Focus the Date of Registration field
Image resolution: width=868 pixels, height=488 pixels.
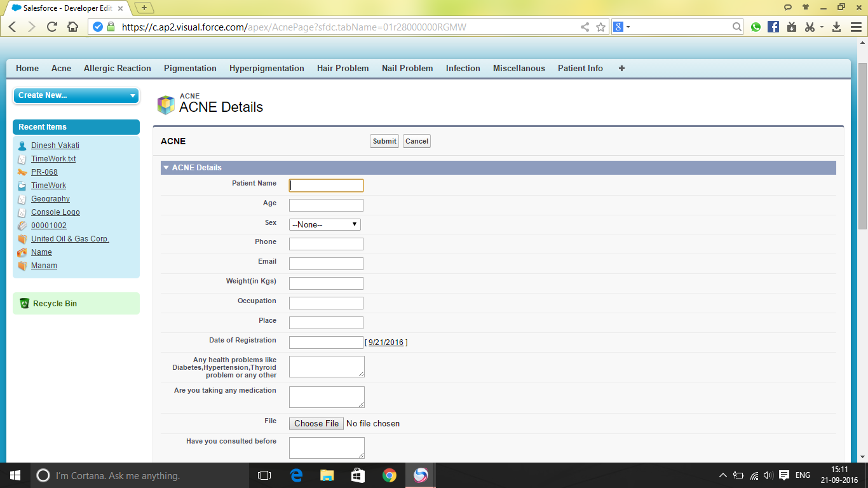pyautogui.click(x=326, y=342)
